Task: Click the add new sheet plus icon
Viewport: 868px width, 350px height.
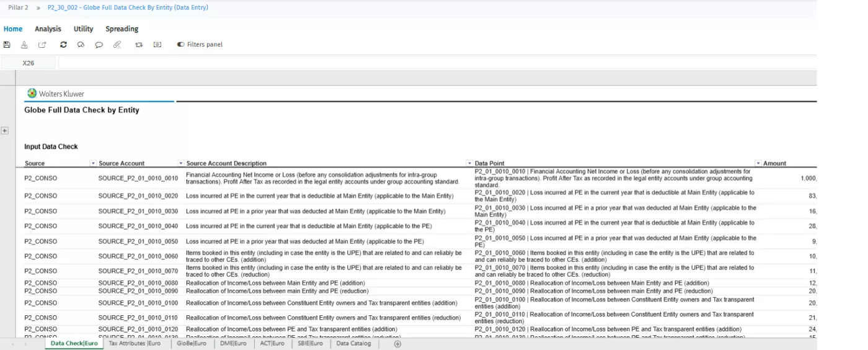Action: tap(398, 344)
